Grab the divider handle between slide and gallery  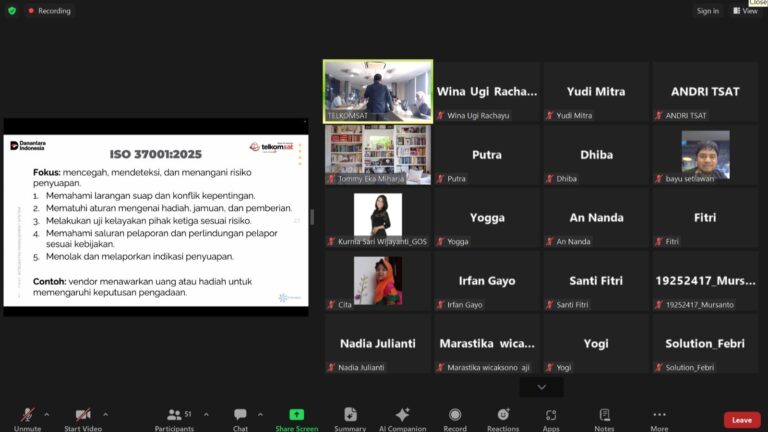(312, 217)
